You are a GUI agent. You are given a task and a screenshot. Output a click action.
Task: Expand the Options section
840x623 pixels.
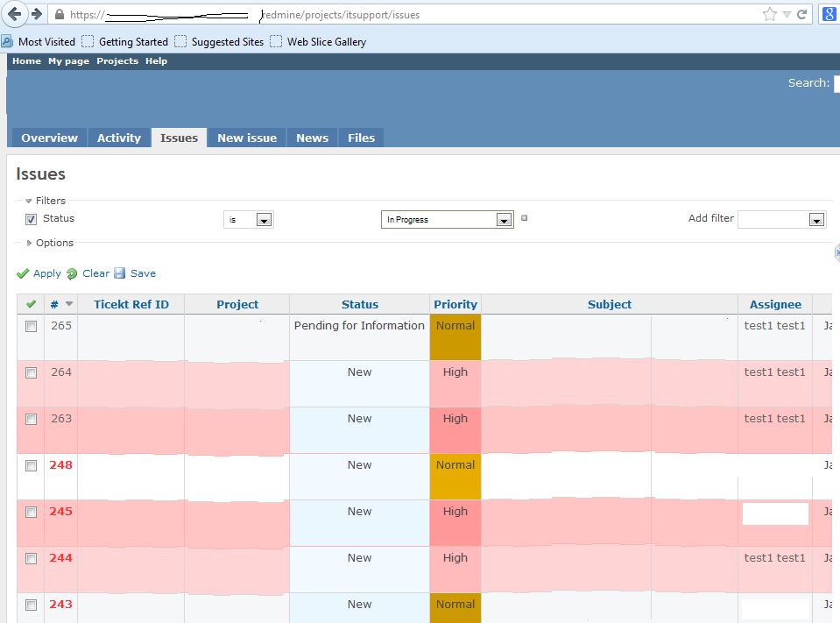[x=50, y=243]
